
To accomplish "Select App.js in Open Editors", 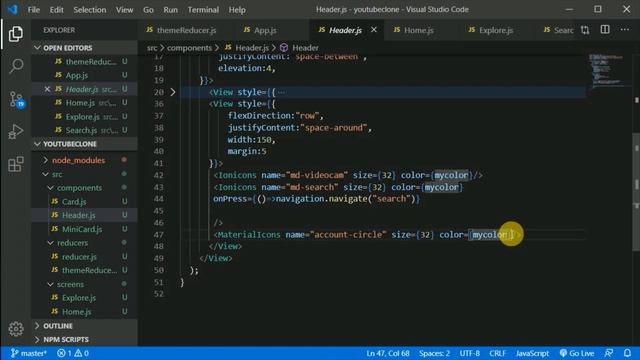I will [x=84, y=75].
